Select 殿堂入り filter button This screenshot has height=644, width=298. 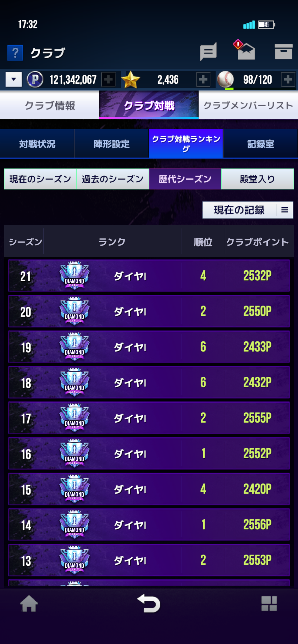pyautogui.click(x=258, y=179)
